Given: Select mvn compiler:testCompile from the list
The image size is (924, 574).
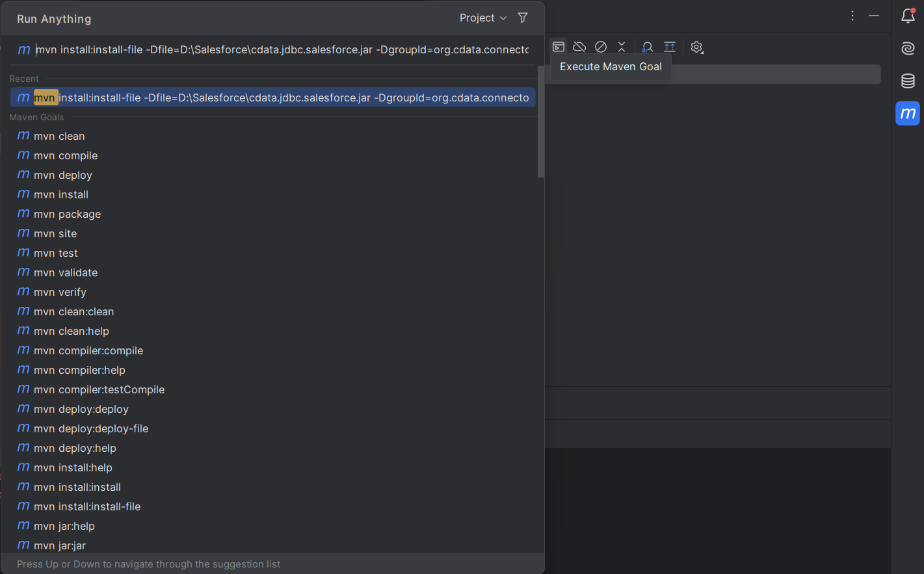Looking at the screenshot, I should [99, 389].
